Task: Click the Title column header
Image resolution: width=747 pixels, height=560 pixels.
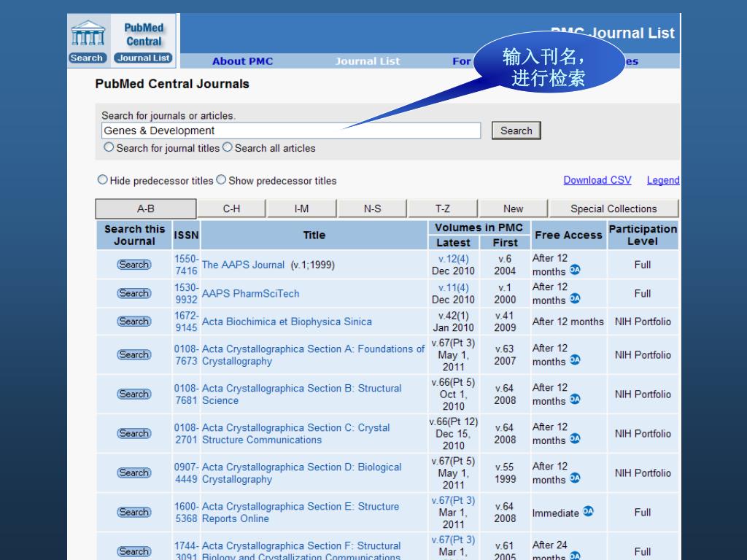Action: [x=314, y=236]
